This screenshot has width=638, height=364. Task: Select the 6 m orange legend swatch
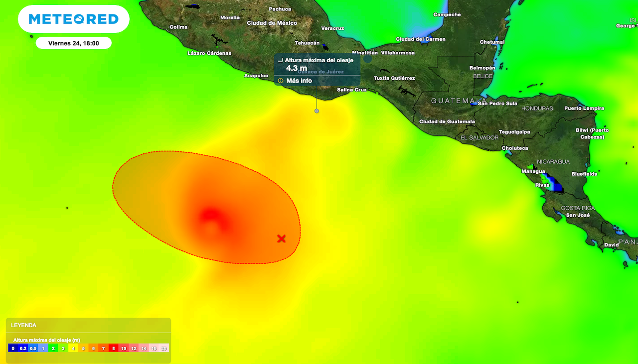pos(93,348)
